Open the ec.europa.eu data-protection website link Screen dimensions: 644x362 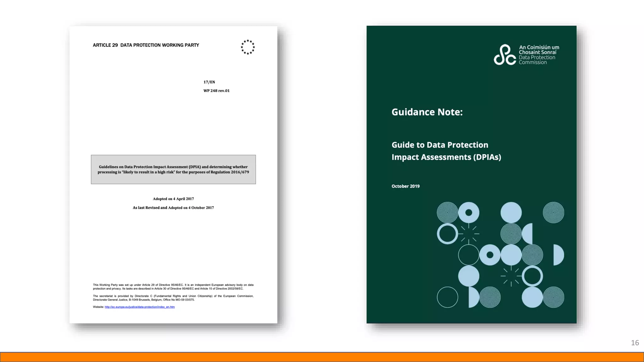tap(140, 307)
